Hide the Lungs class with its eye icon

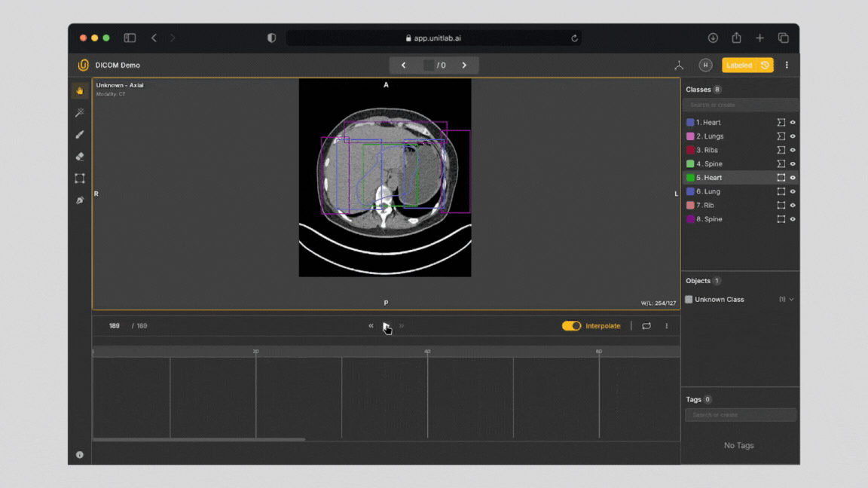point(791,136)
